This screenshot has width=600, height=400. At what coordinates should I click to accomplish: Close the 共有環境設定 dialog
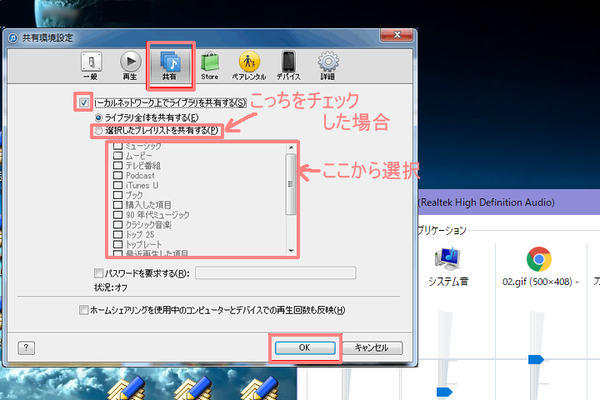coord(397,35)
